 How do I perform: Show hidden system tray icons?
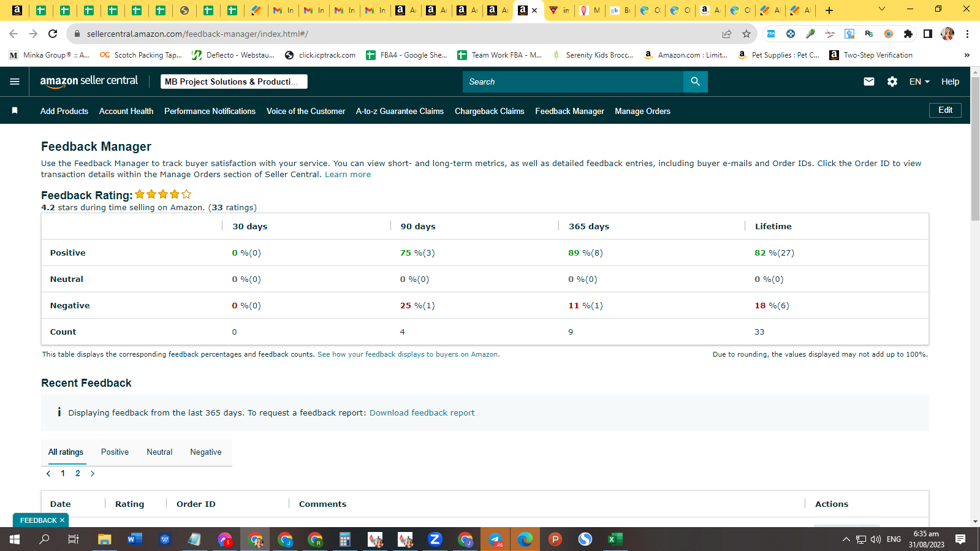[846, 539]
